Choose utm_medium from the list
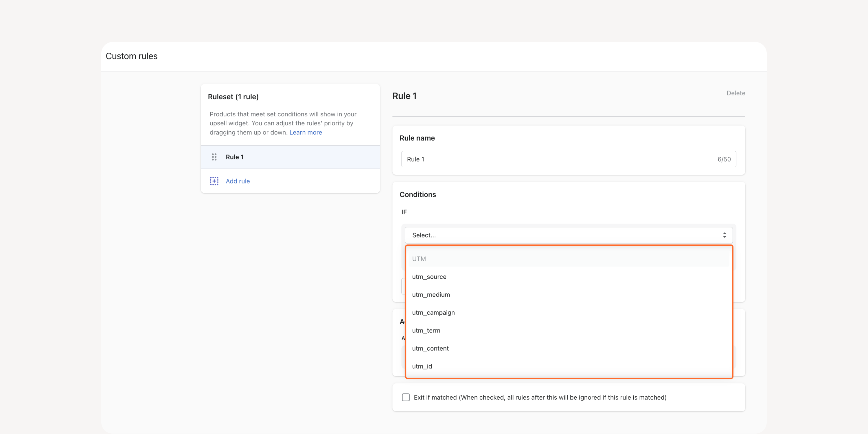 point(569,295)
